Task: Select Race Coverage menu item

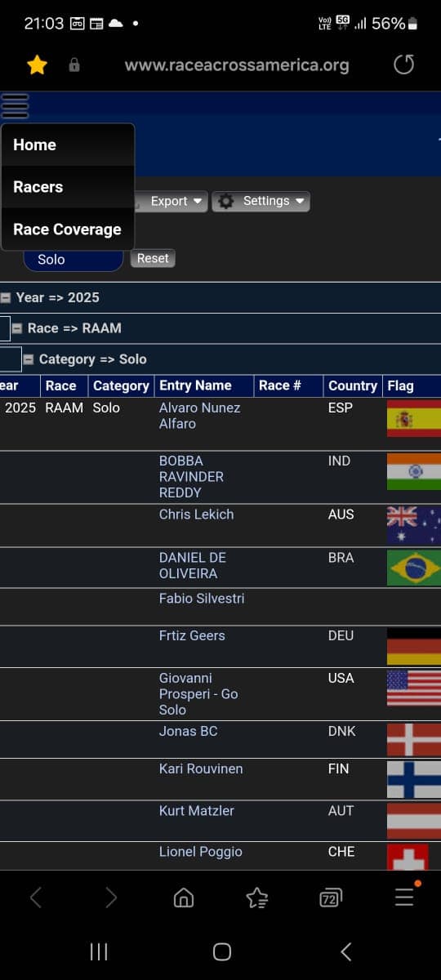Action: [68, 229]
